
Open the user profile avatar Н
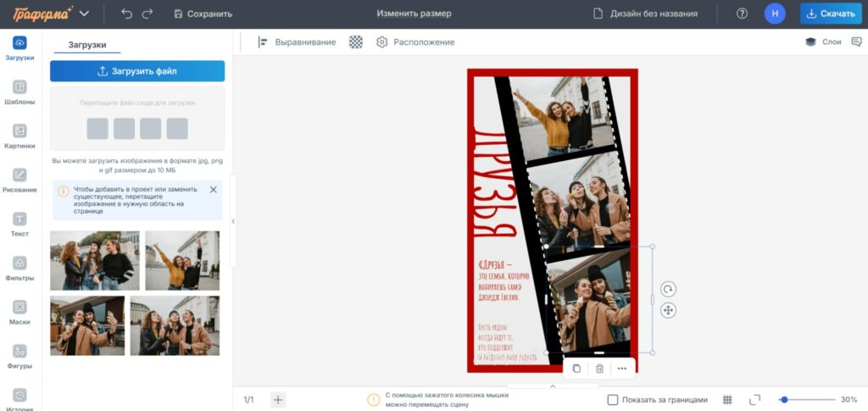pyautogui.click(x=775, y=14)
